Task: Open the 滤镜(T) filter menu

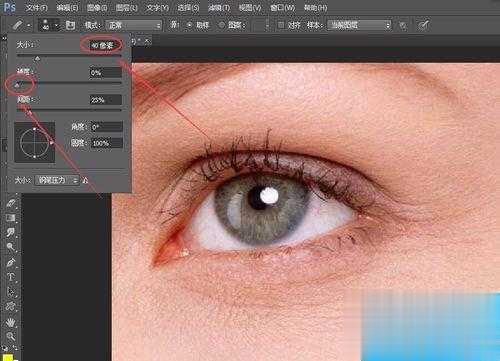Action: pyautogui.click(x=219, y=7)
